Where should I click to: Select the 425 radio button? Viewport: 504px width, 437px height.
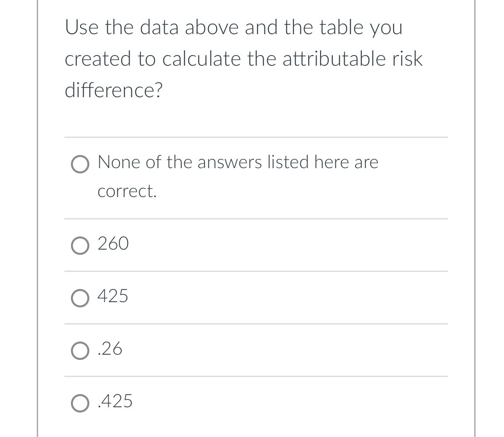click(x=79, y=299)
